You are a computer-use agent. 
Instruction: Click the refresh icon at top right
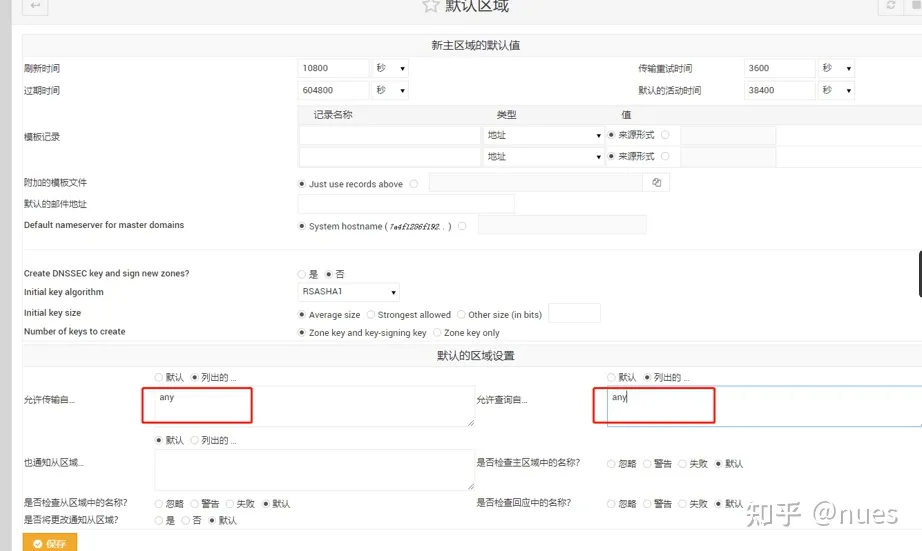(x=890, y=5)
